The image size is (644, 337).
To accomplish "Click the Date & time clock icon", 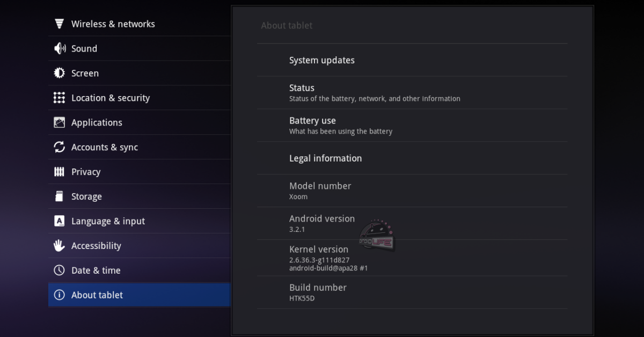I will 60,271.
